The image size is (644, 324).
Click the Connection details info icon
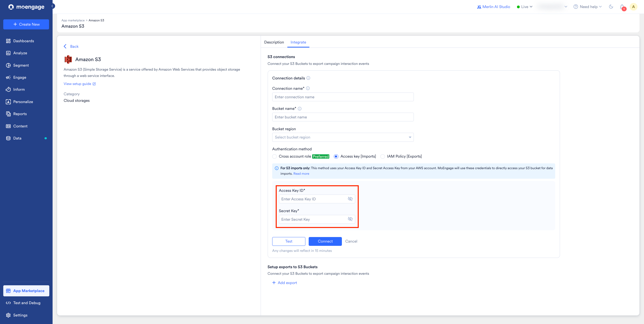[x=308, y=78]
